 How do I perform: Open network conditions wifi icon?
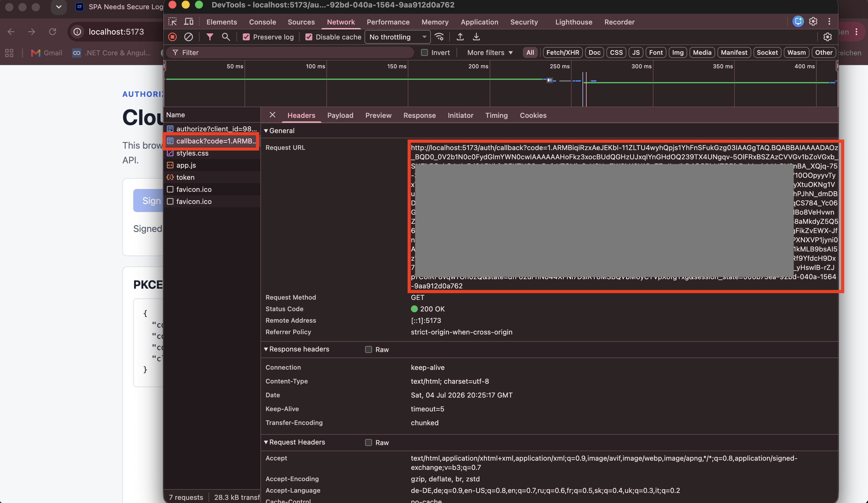(x=439, y=37)
